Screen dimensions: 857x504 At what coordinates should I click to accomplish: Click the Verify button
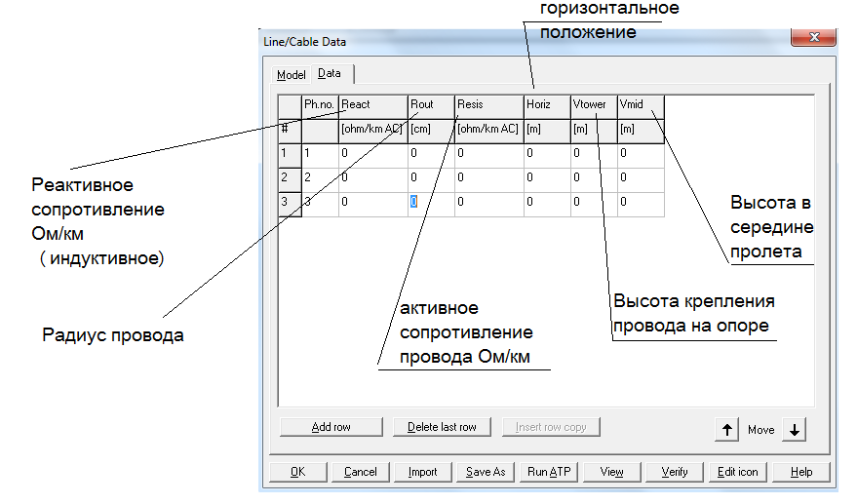coord(675,472)
